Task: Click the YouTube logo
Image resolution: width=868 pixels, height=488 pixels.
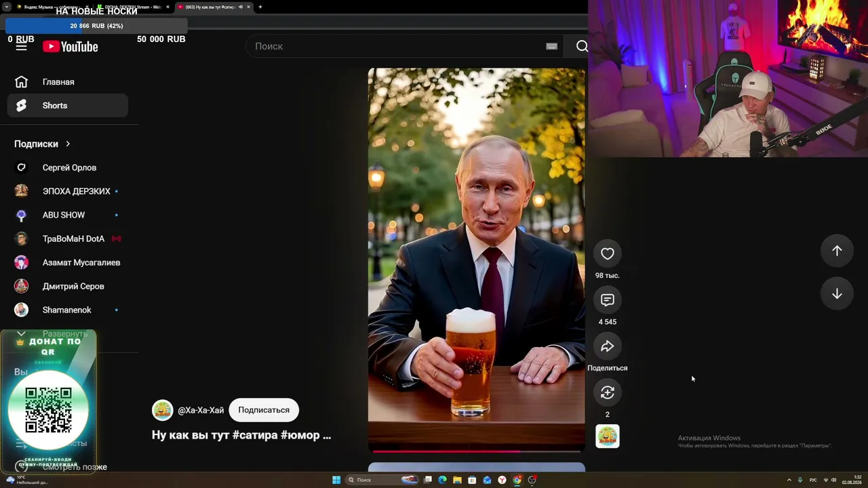Action: pyautogui.click(x=71, y=46)
